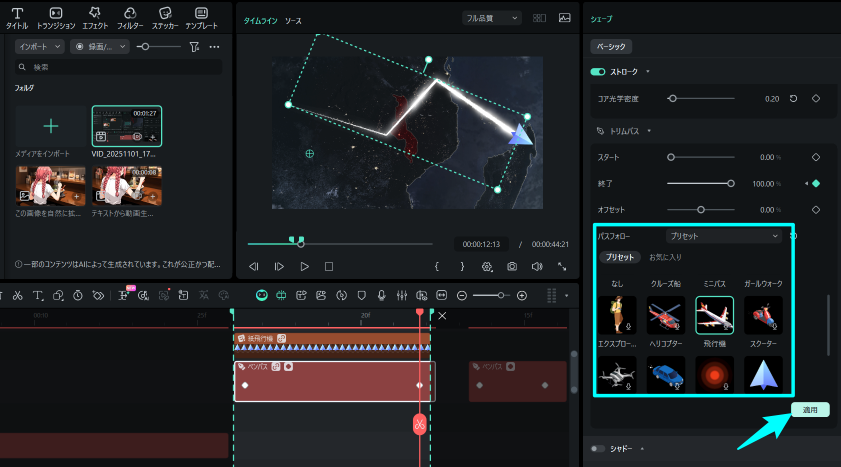
Task: Click the snapshot camera icon under preview
Action: [512, 267]
